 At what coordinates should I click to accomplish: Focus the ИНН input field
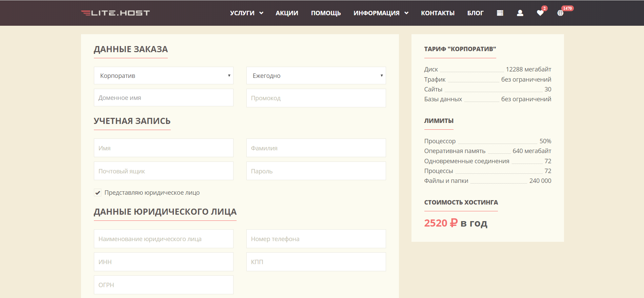(164, 262)
